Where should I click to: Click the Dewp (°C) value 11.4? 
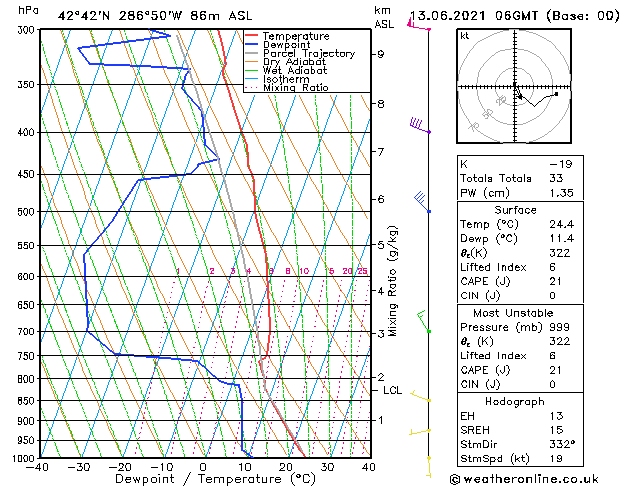(x=562, y=239)
